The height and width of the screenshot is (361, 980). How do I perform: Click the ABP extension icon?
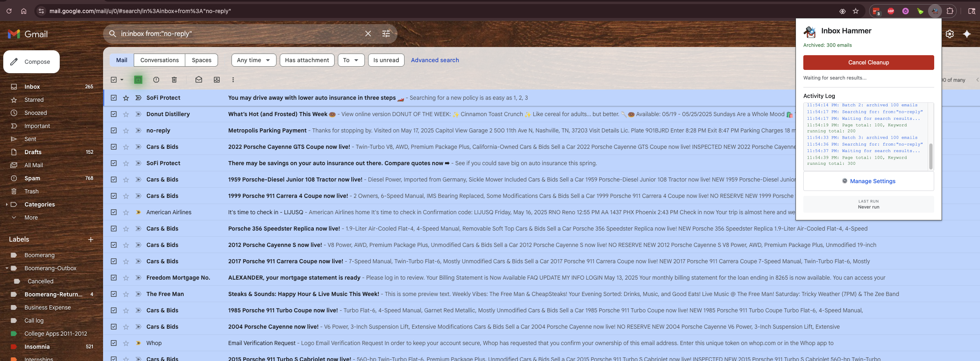891,11
